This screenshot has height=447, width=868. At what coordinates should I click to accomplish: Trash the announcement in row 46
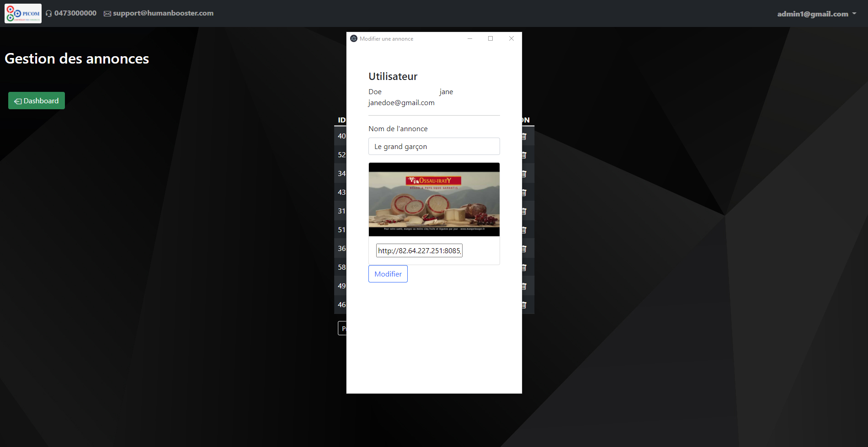click(x=524, y=305)
